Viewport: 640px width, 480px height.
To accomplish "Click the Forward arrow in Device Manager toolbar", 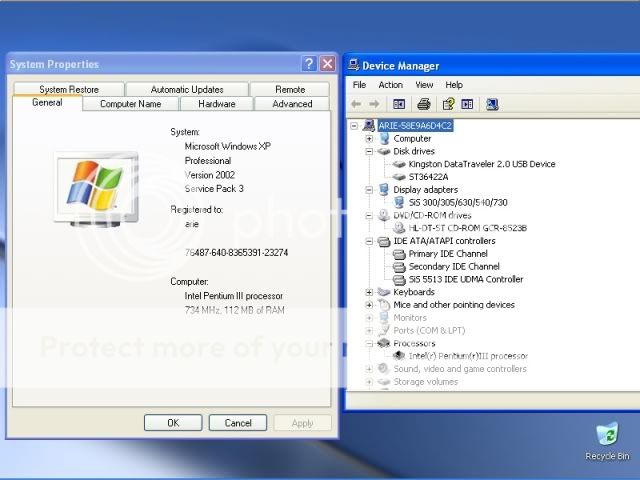I will [374, 104].
